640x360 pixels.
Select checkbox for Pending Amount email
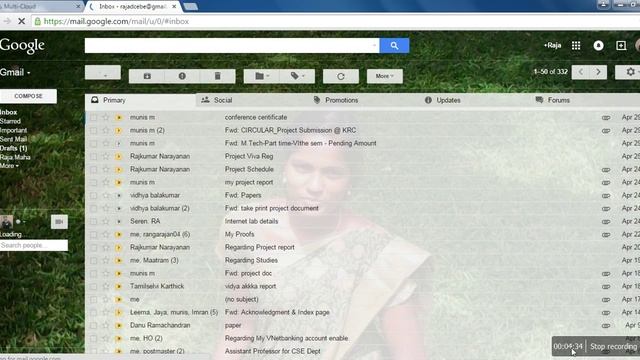click(93, 144)
